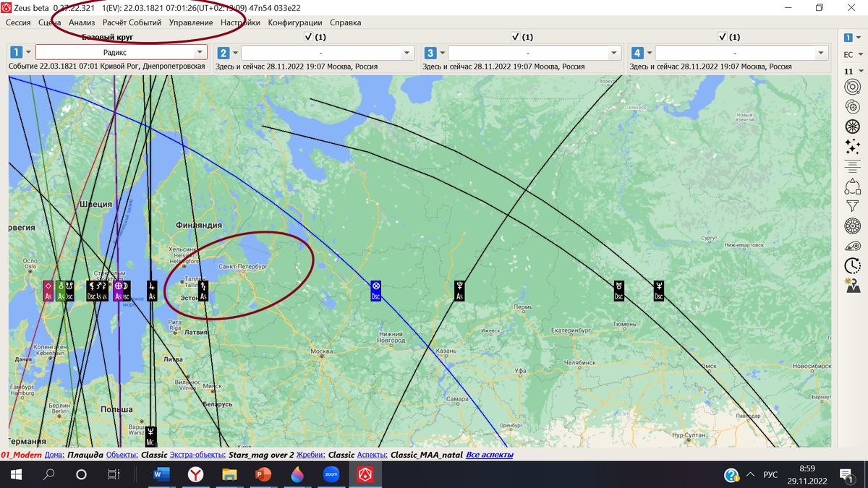Open the Справка menu
This screenshot has height=488, width=868.
(x=345, y=22)
